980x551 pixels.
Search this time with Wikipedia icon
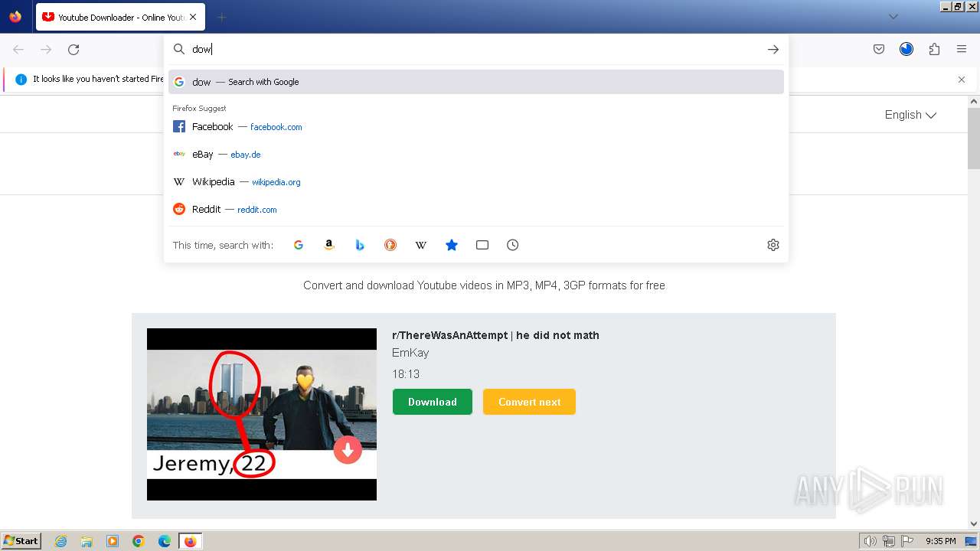[421, 245]
